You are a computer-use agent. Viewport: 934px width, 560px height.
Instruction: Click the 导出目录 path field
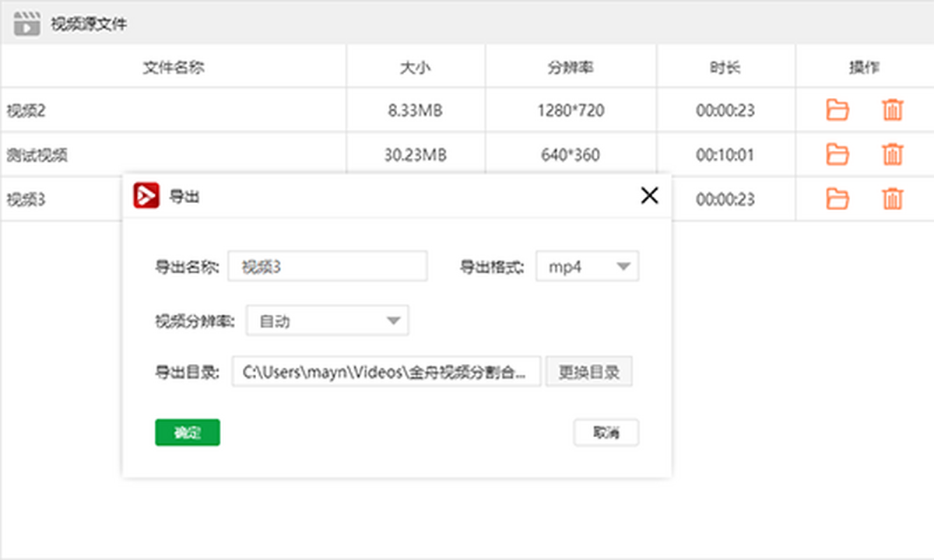pos(386,372)
